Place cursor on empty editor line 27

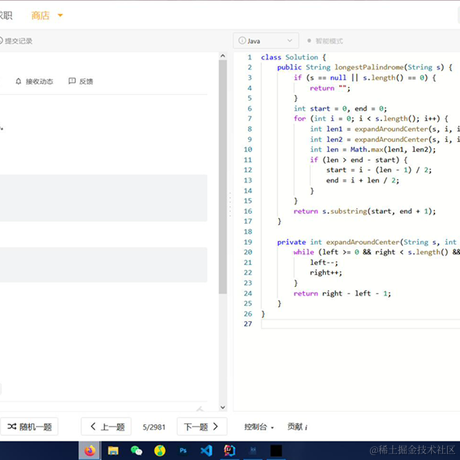point(361,324)
